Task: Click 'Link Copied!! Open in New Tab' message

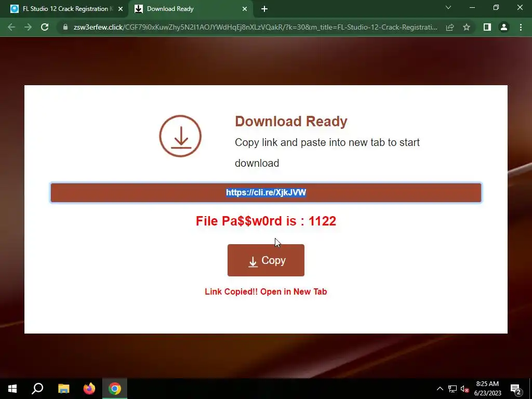Action: click(266, 292)
